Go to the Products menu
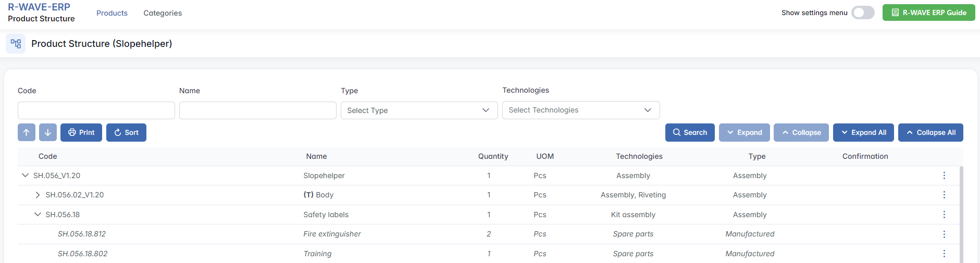Viewport: 980px width, 263px height. click(112, 13)
